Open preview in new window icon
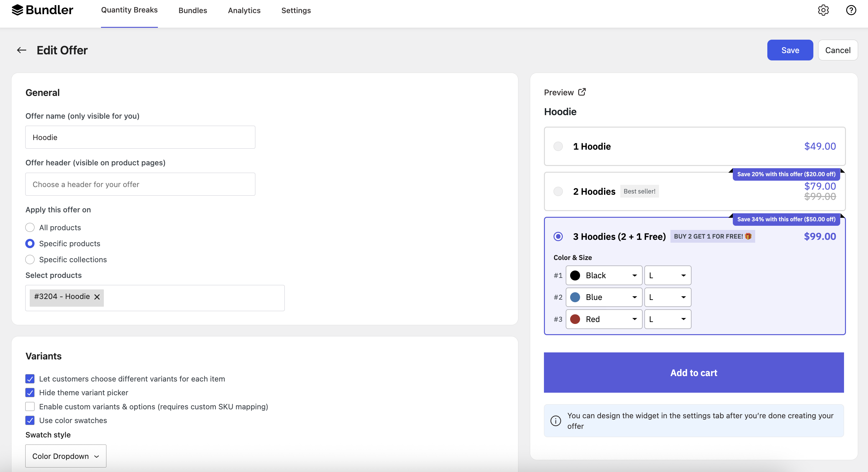The image size is (868, 472). [x=582, y=92]
